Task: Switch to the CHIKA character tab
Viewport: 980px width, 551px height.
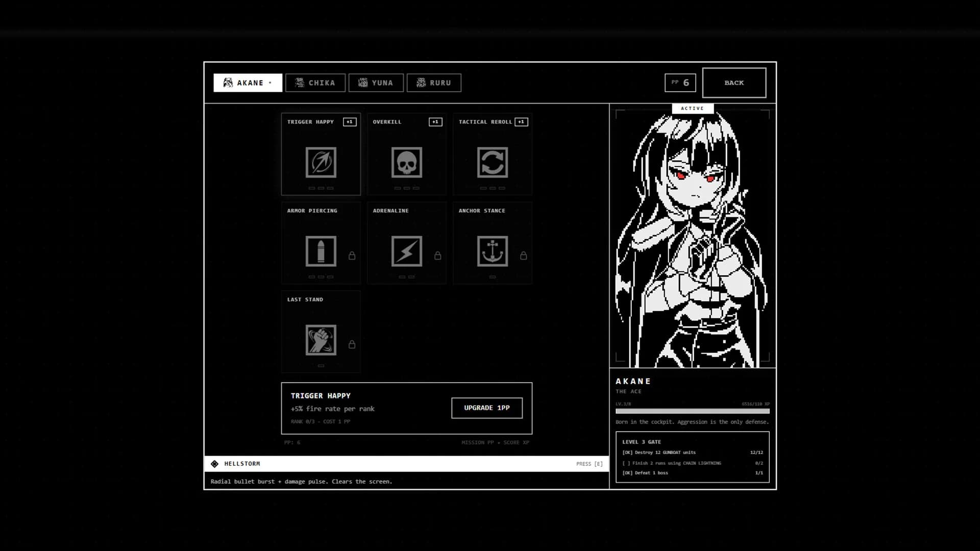Action: 315,83
